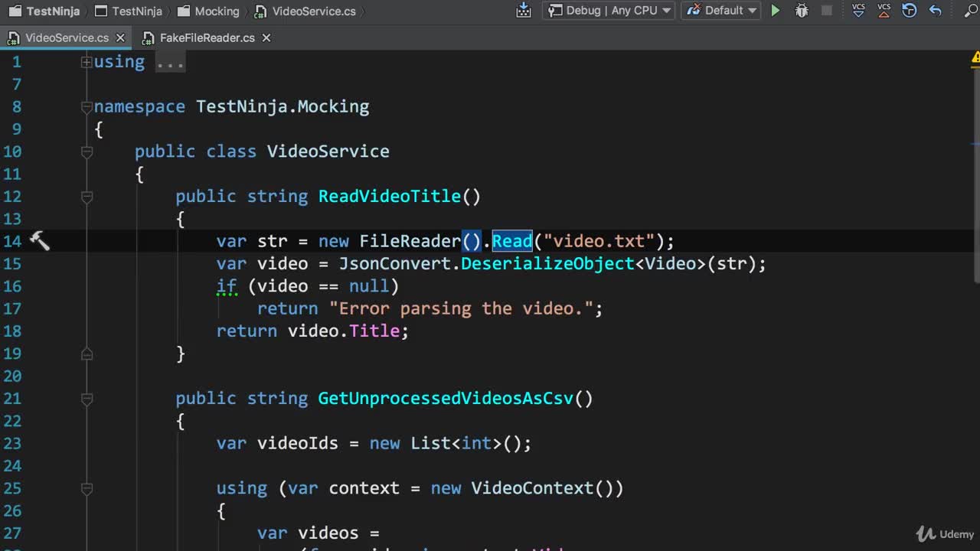Open the Debug | Any CPU configuration dropdown
980x551 pixels.
pos(609,11)
